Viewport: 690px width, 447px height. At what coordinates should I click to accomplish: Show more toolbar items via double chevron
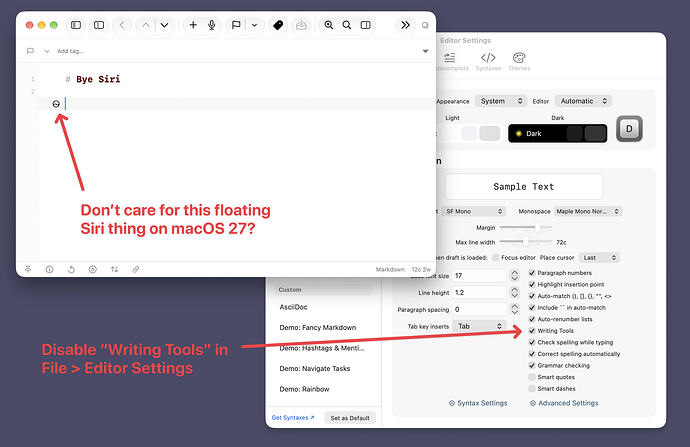405,25
